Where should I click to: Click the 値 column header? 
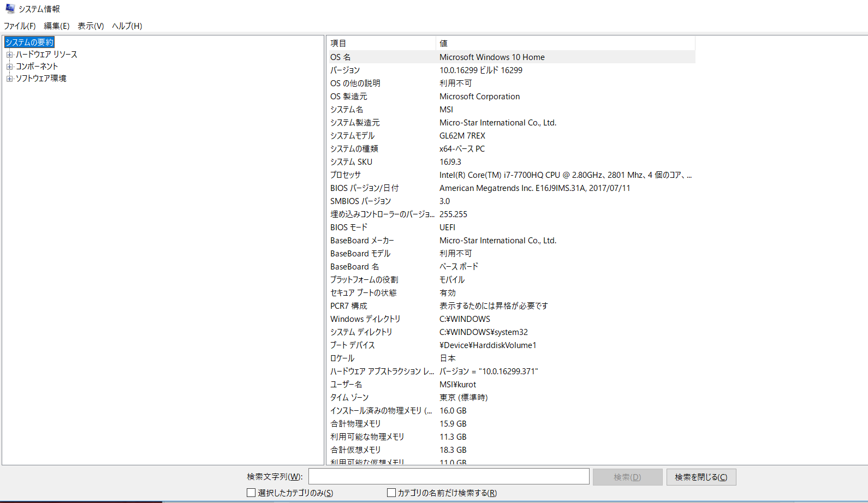[x=565, y=43]
